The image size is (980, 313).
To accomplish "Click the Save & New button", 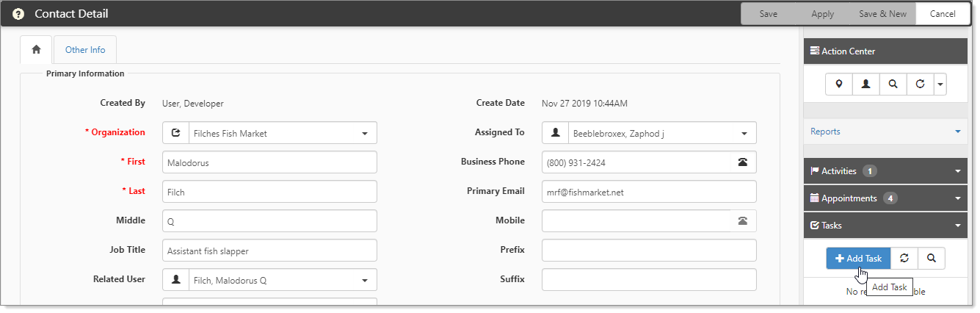I will click(x=882, y=14).
